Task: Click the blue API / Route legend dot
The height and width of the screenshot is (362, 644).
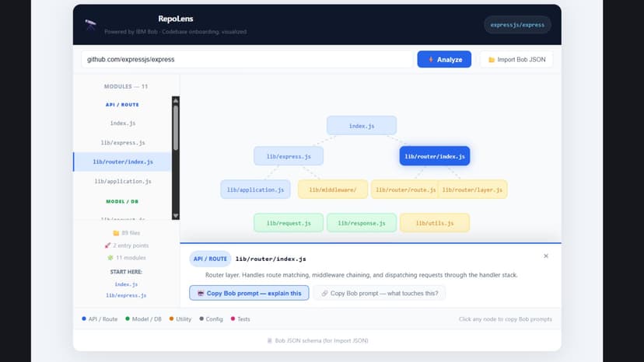Action: (x=84, y=319)
